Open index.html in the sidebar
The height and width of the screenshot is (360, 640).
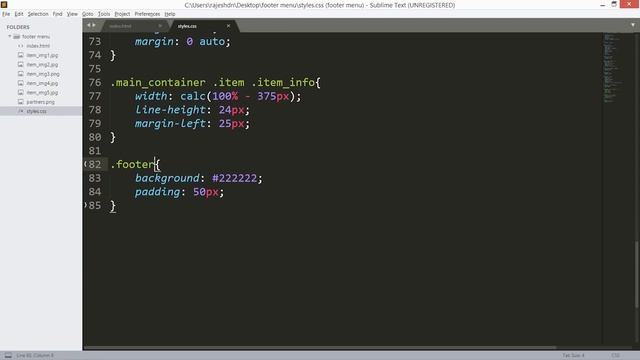click(38, 46)
